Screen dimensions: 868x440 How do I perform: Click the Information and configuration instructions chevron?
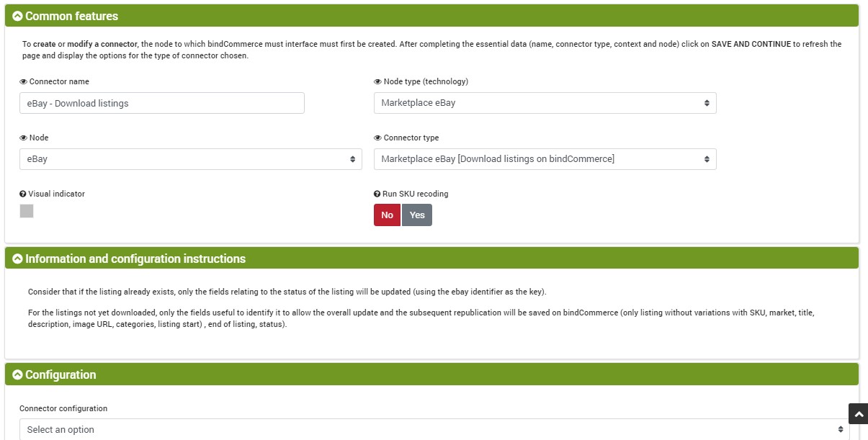pyautogui.click(x=17, y=259)
